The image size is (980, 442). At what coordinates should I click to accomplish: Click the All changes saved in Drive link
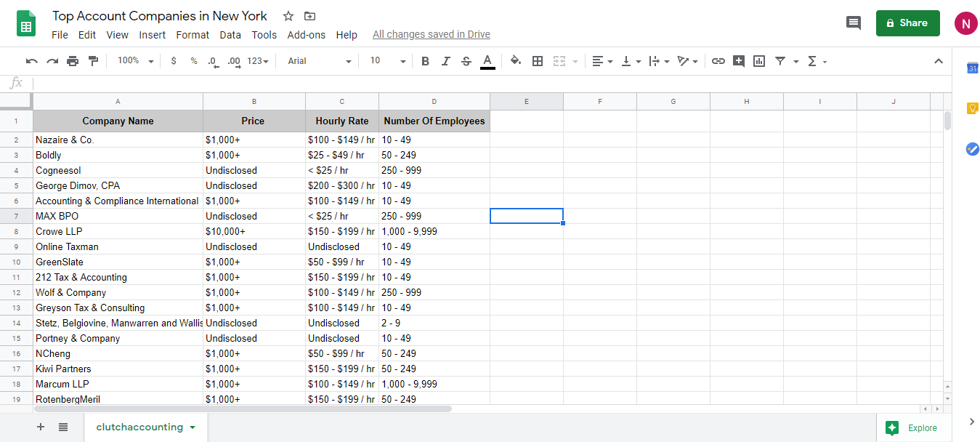[x=432, y=34]
